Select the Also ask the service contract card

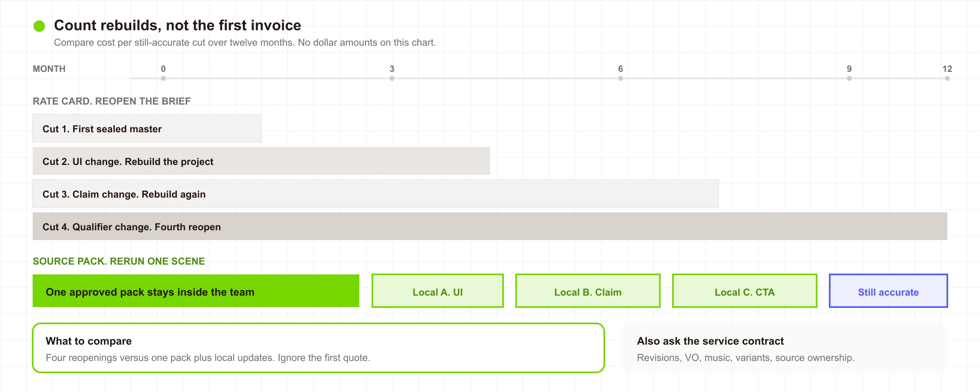(x=784, y=348)
